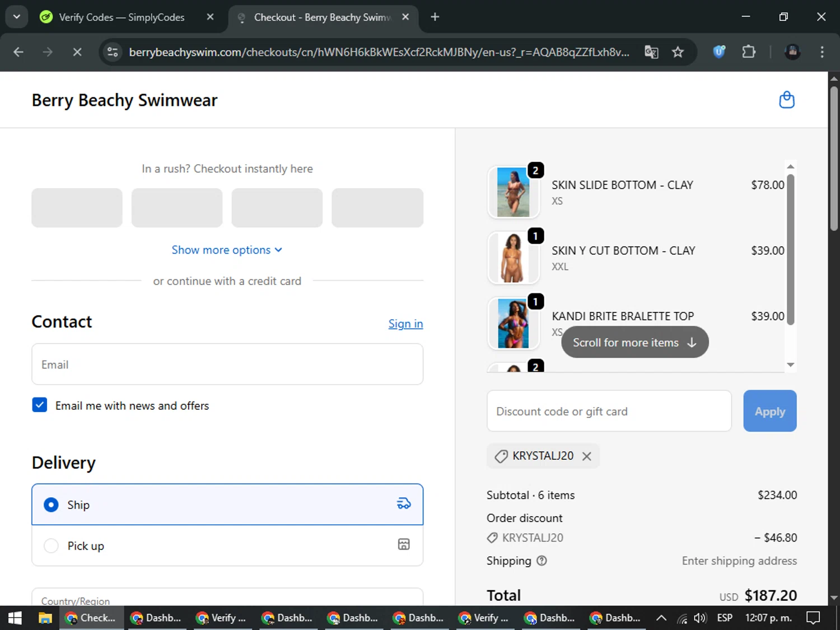Open the Skin Slide Bottom - Clay thumbnail
The image size is (840, 630).
coord(514,192)
